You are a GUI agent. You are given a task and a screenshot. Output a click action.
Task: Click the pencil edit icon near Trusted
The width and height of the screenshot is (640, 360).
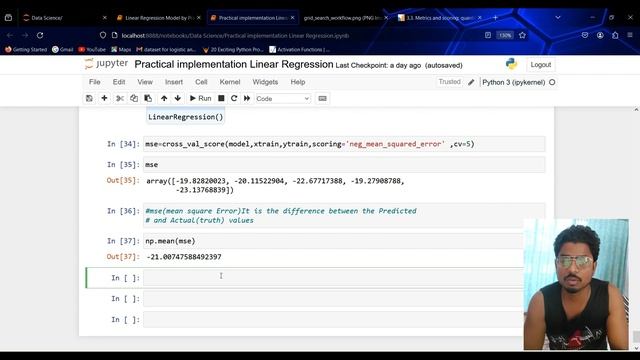(x=471, y=82)
